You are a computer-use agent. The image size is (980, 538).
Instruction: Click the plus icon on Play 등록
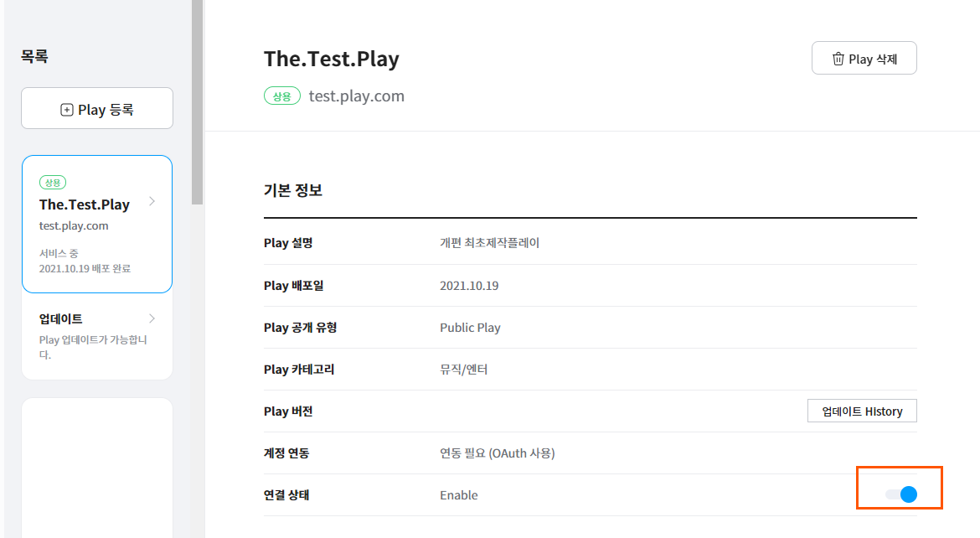coord(67,110)
